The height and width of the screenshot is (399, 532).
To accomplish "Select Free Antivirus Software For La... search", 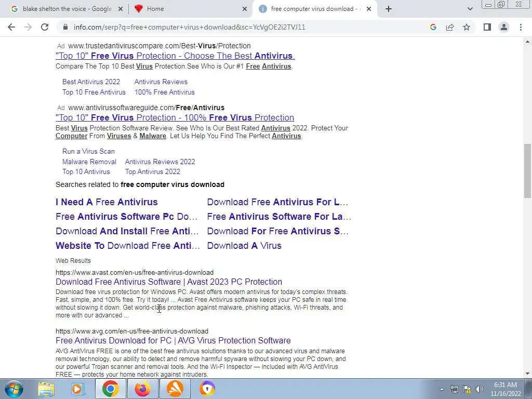I will 279,217.
